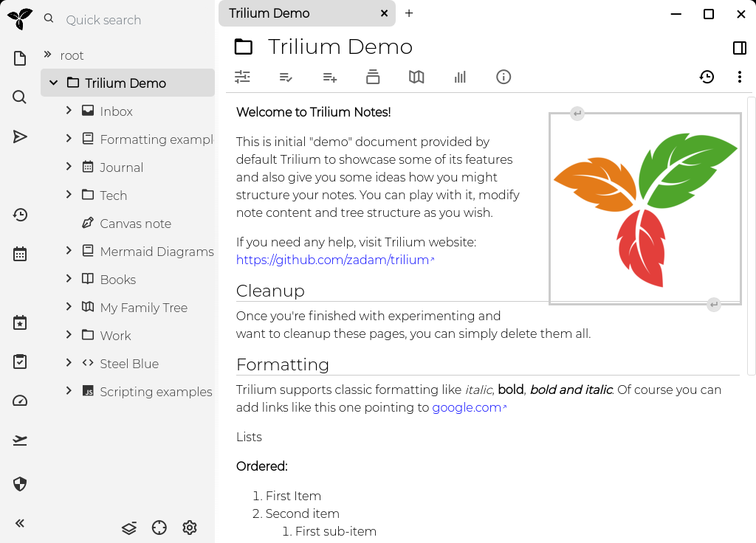View note metrics via bar chart icon
This screenshot has height=543, width=756.
click(459, 76)
